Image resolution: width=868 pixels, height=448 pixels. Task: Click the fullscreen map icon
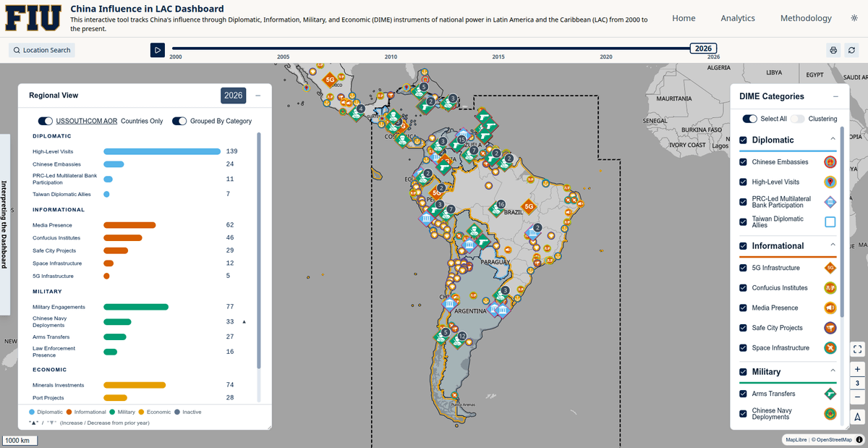(x=857, y=350)
